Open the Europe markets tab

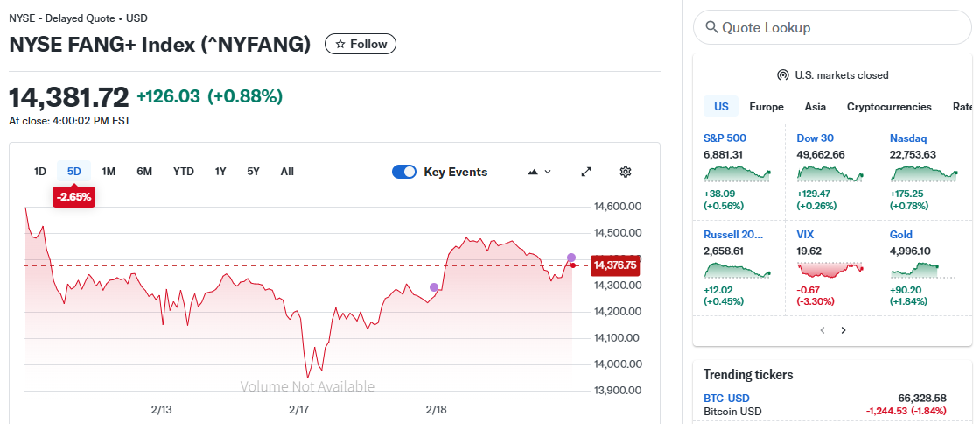tap(766, 107)
